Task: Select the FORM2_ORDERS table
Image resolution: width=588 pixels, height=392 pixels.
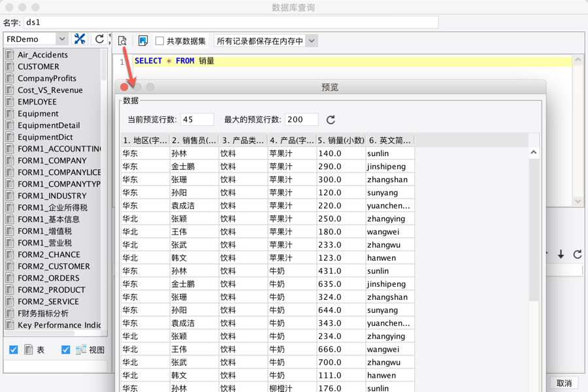Action: pos(48,278)
